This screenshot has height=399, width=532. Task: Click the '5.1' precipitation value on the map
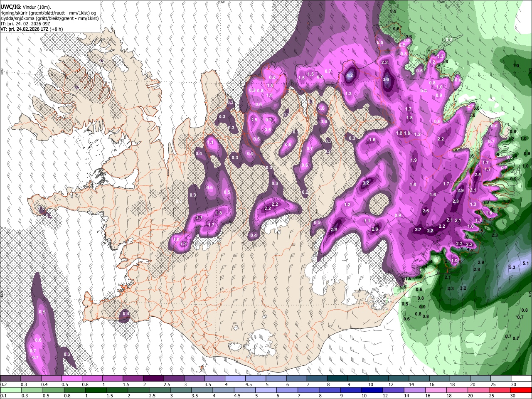pos(525,263)
